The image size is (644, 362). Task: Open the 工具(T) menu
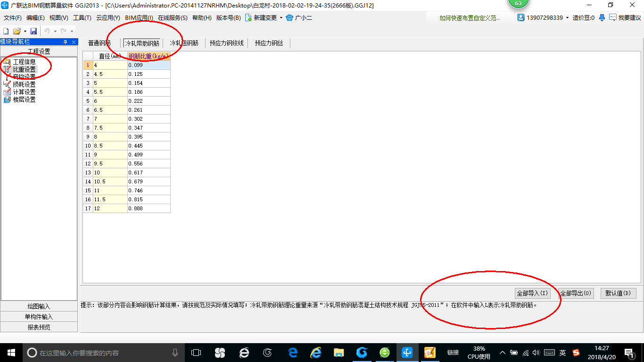click(x=82, y=18)
